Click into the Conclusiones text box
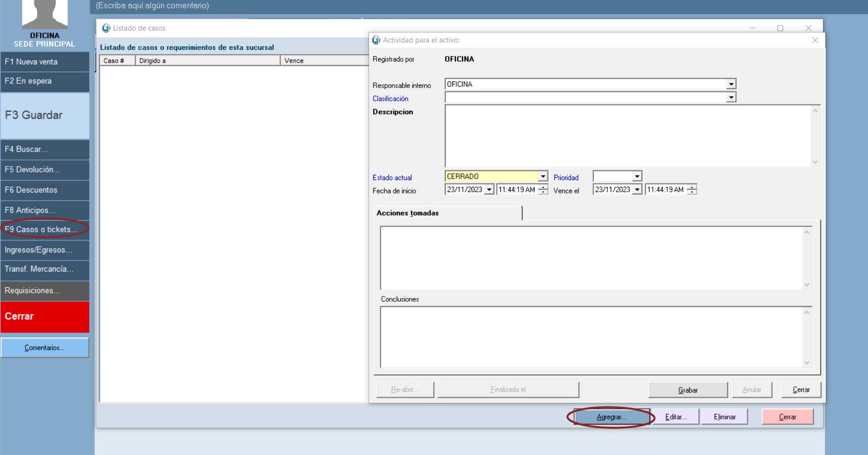Viewport: 868px width, 455px height. (x=591, y=337)
